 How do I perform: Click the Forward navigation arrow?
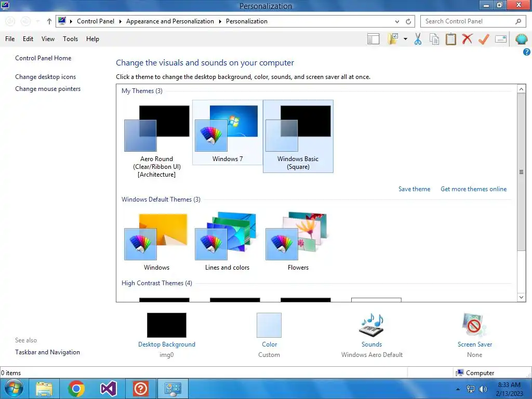25,21
